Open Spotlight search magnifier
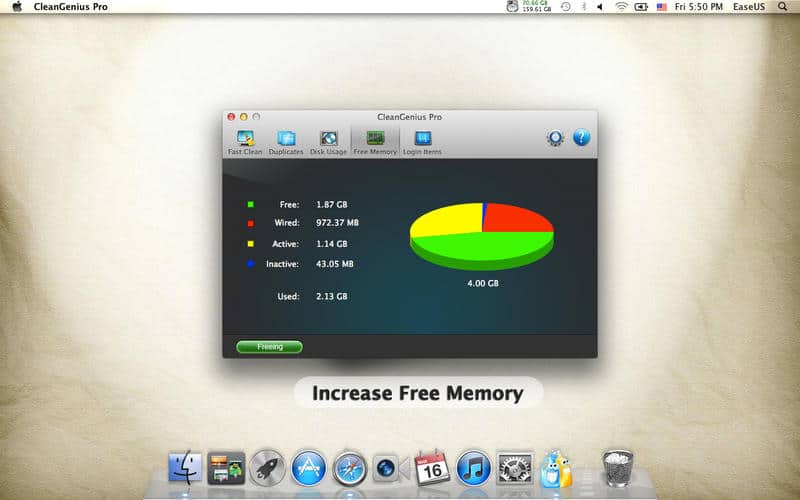This screenshot has width=800, height=500. pos(782,7)
